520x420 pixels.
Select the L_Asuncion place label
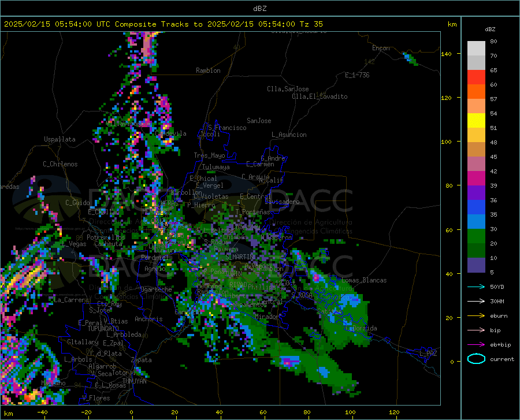[x=289, y=135]
